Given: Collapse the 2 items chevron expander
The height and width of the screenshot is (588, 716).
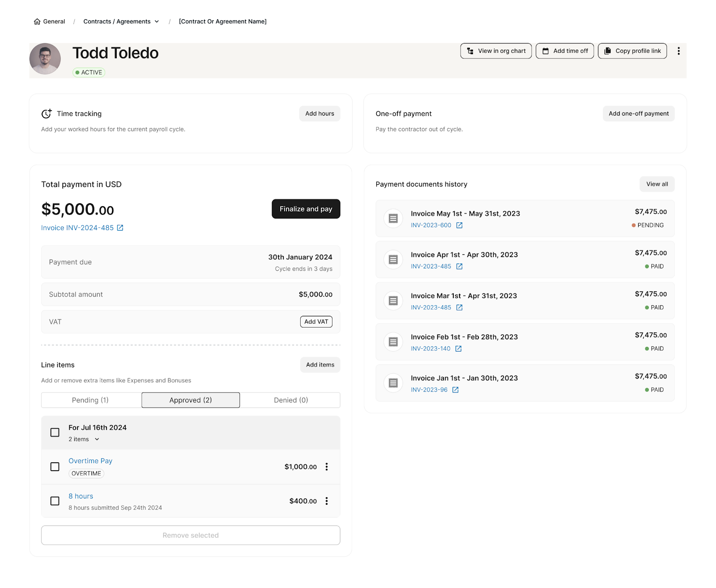Looking at the screenshot, I should click(97, 439).
